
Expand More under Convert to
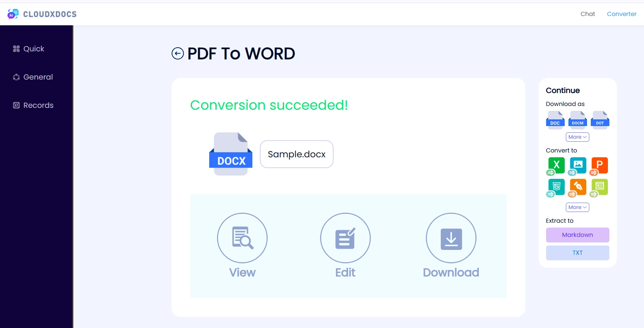577,207
